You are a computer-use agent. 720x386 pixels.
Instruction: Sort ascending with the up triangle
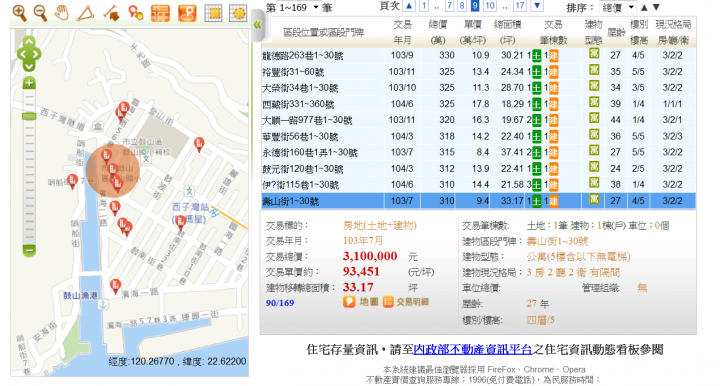coord(644,7)
